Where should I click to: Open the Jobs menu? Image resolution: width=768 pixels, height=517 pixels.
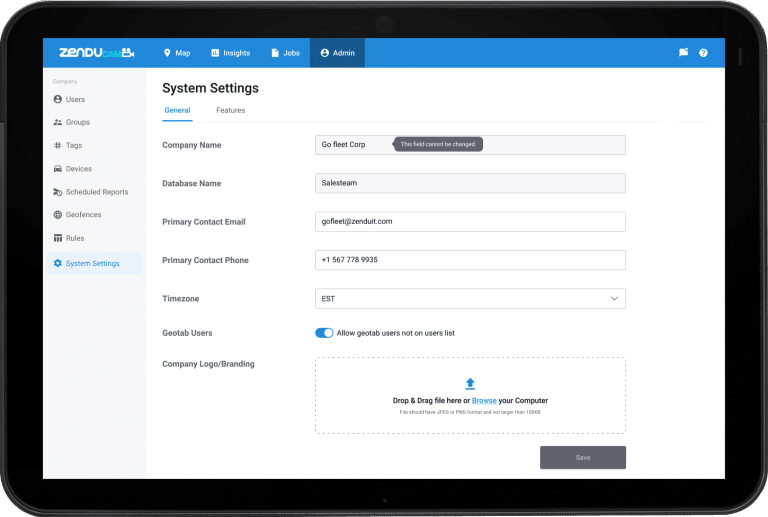(286, 53)
